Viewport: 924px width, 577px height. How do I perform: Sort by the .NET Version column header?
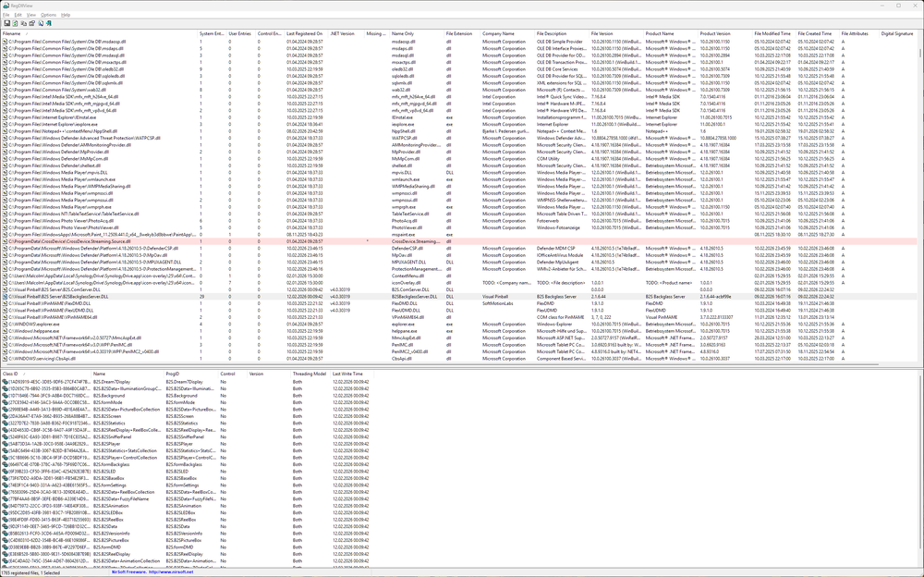346,33
